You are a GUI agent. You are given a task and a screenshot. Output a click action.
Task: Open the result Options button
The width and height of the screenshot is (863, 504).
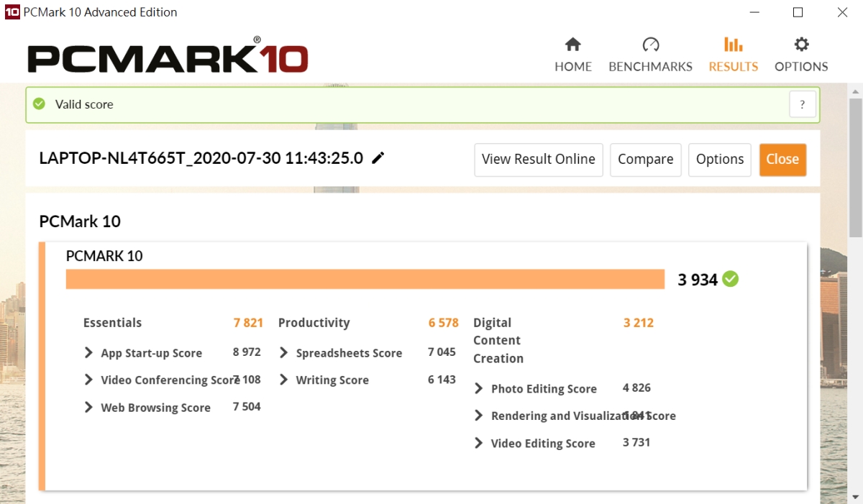pyautogui.click(x=720, y=160)
